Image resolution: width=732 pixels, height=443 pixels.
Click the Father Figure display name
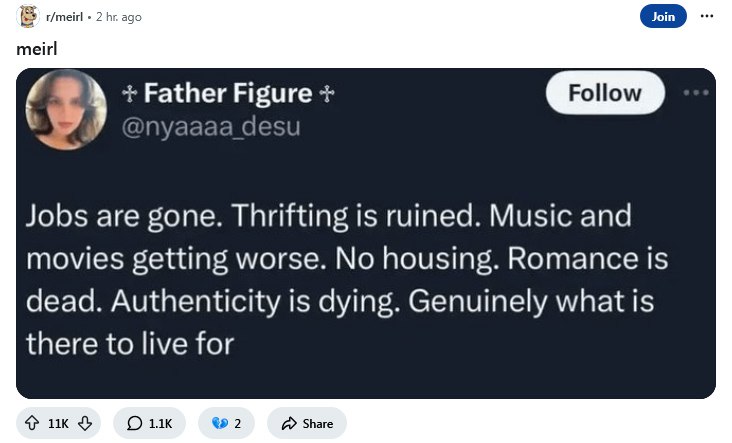point(228,93)
